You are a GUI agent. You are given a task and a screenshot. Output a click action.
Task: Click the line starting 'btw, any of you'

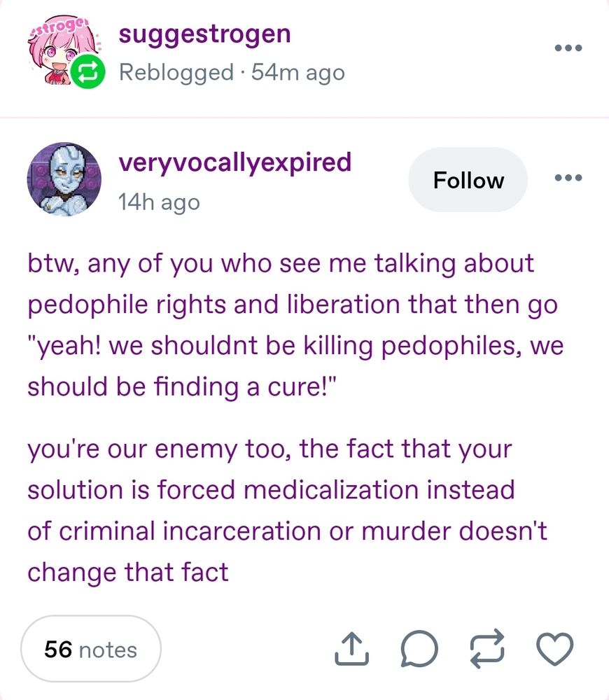[x=281, y=263]
